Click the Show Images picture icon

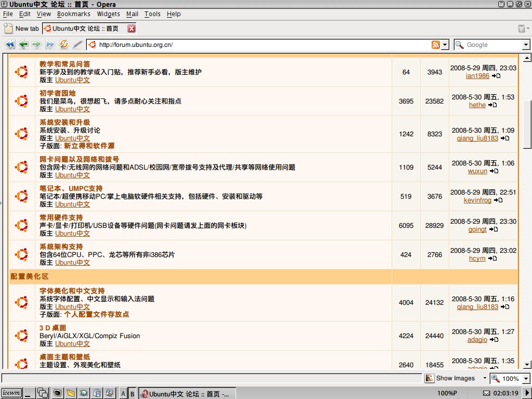coord(430,378)
